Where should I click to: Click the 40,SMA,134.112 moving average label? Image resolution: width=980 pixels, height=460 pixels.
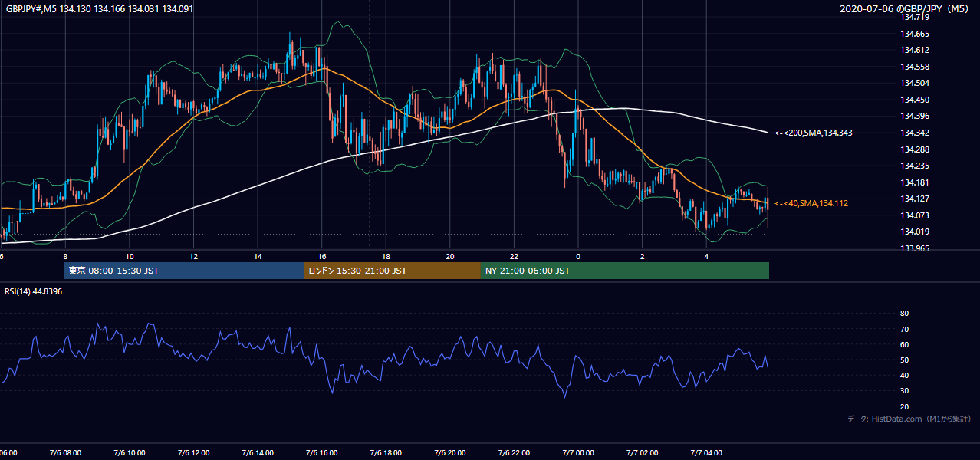pos(811,203)
